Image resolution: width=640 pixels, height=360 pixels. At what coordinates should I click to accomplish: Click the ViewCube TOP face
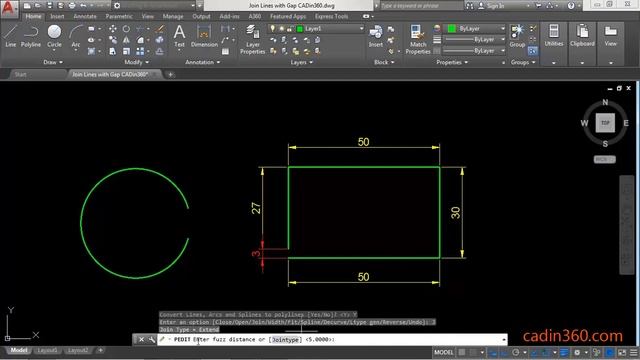click(x=605, y=123)
